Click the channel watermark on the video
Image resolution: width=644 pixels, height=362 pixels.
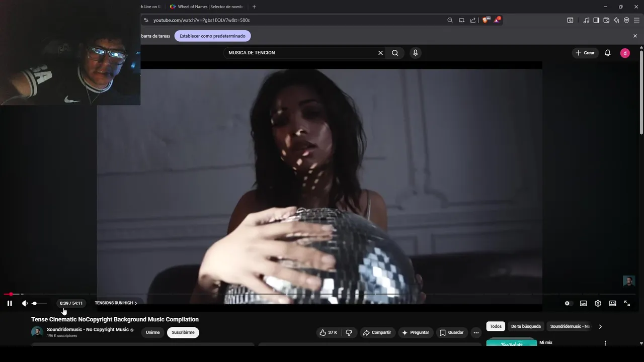[x=629, y=281]
